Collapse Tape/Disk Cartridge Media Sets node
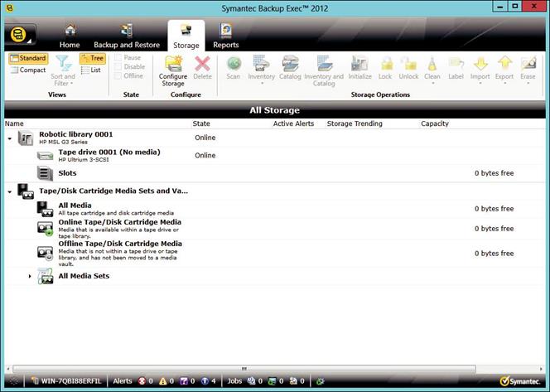Screen dimensions: 550x392 (x=10, y=192)
